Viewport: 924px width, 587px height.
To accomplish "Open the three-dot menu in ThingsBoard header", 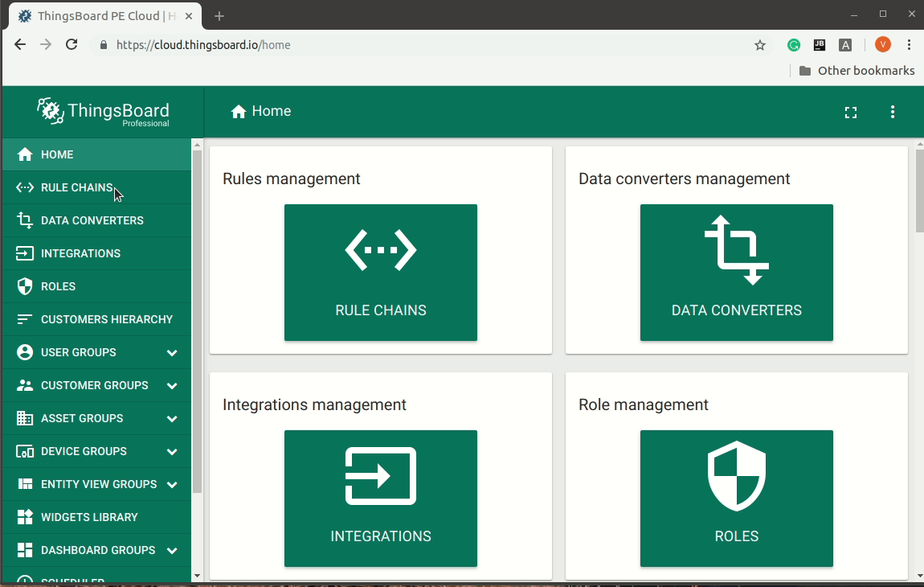I will [892, 113].
